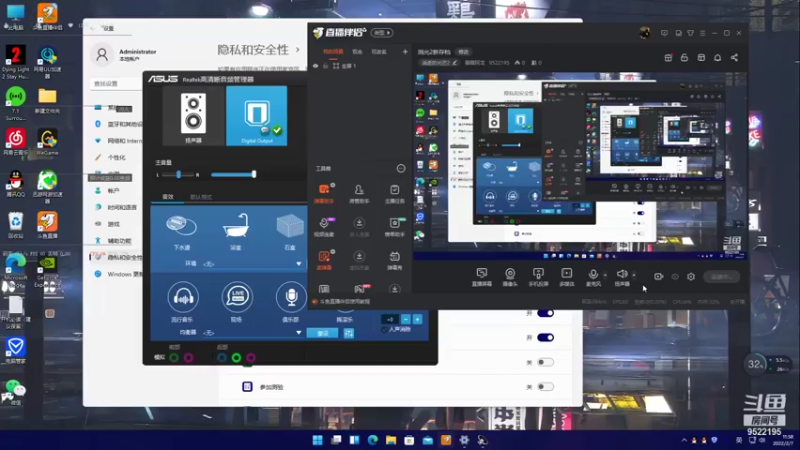This screenshot has width=800, height=450.
Task: Open 弹幕助手 tool in streaming toolbox
Action: [x=324, y=193]
